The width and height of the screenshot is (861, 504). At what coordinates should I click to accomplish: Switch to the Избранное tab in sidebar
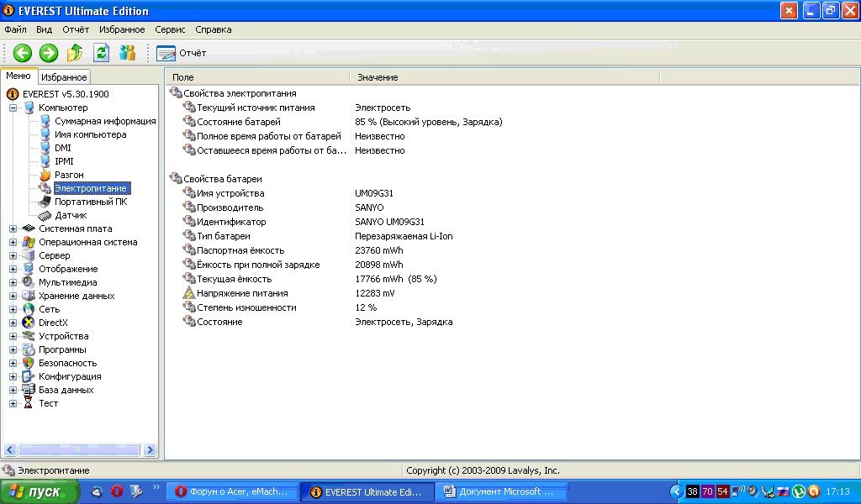click(64, 77)
